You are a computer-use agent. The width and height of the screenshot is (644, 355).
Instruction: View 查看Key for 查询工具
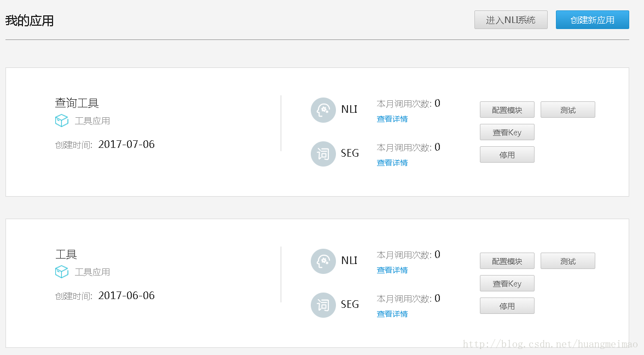click(x=507, y=133)
